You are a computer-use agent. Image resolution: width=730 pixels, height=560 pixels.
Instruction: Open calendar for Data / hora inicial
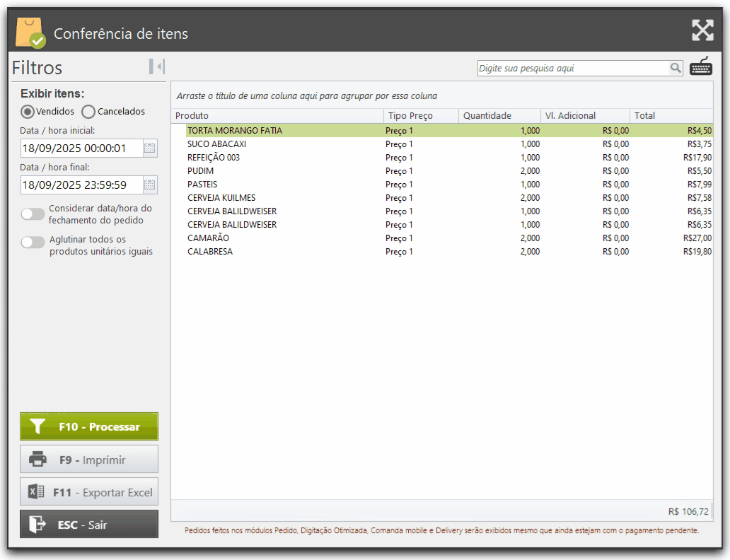150,148
